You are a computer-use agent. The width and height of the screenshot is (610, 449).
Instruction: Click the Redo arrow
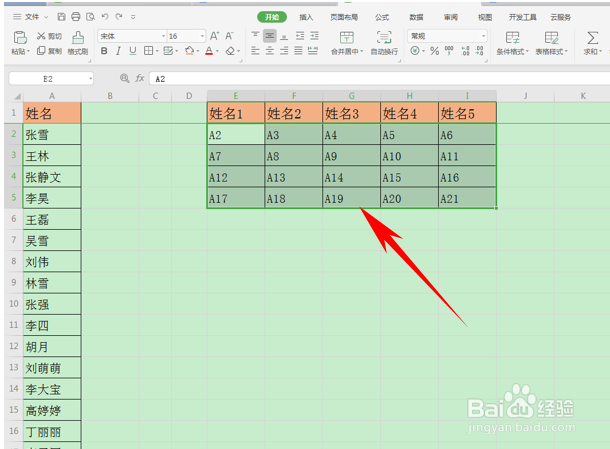point(119,16)
